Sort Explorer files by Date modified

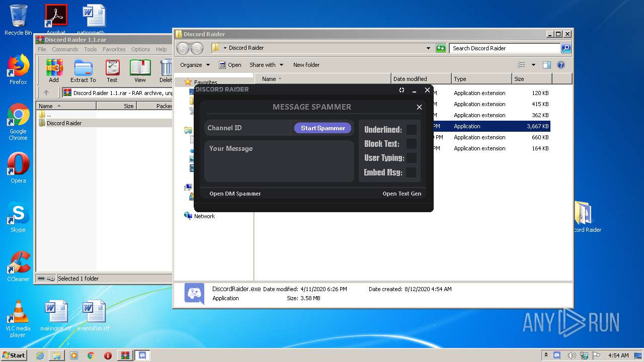[421, 79]
